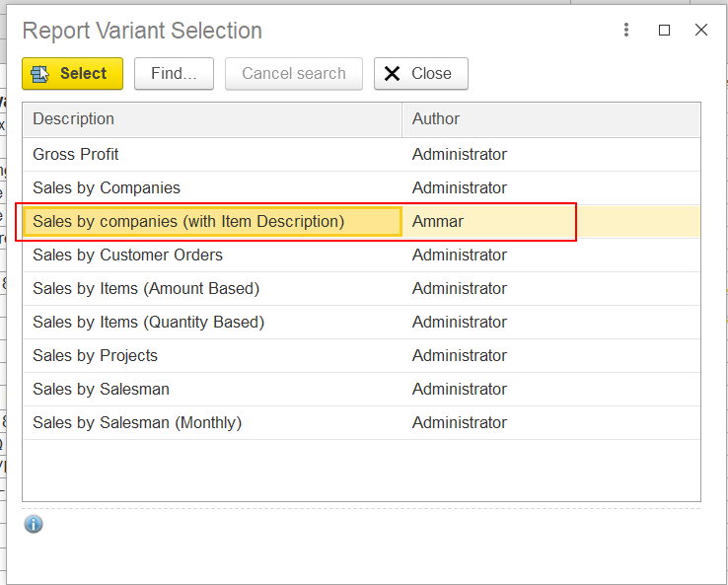Screen dimensions: 728x585
Task: Click the Select button with list icon
Action: point(72,74)
